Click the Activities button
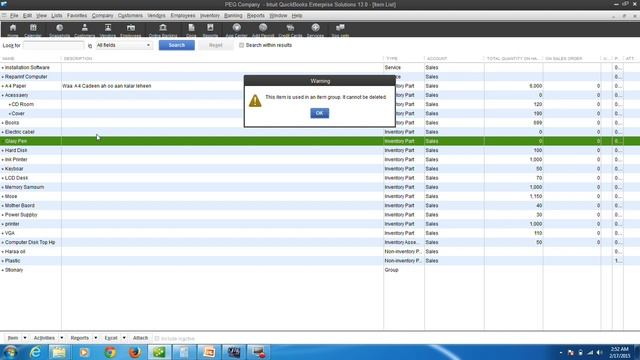 (44, 338)
